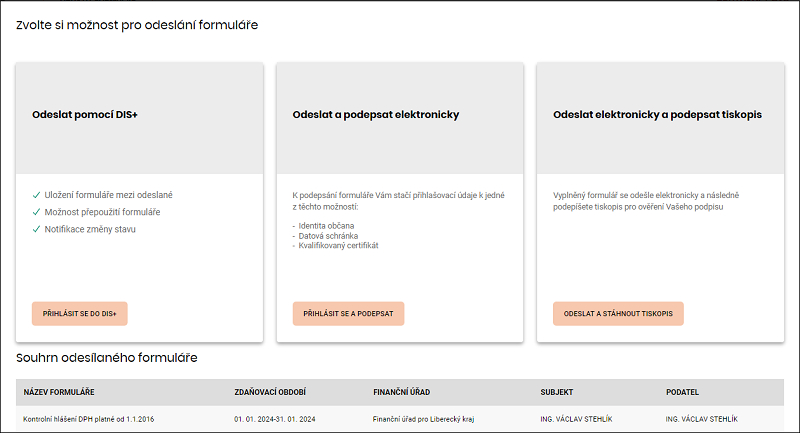Click the ZDAŇOVACÍ OBDOBÍ column header
Viewport: 800px width, 433px height.
click(270, 392)
